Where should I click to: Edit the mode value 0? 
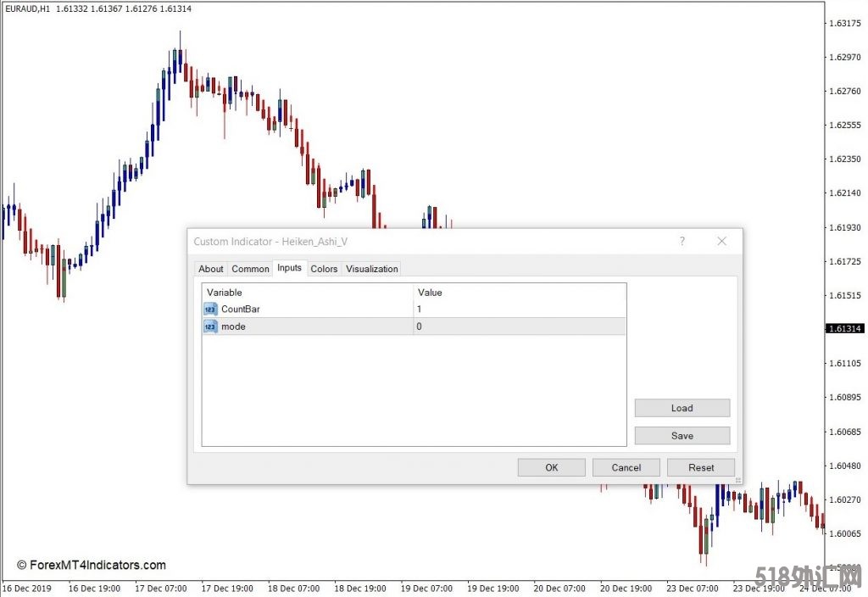520,326
